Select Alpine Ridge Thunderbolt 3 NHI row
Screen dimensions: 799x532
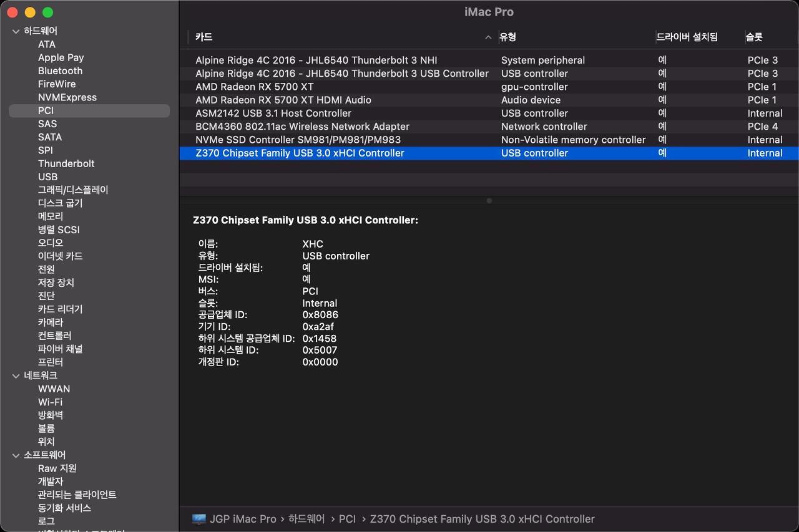click(x=489, y=60)
